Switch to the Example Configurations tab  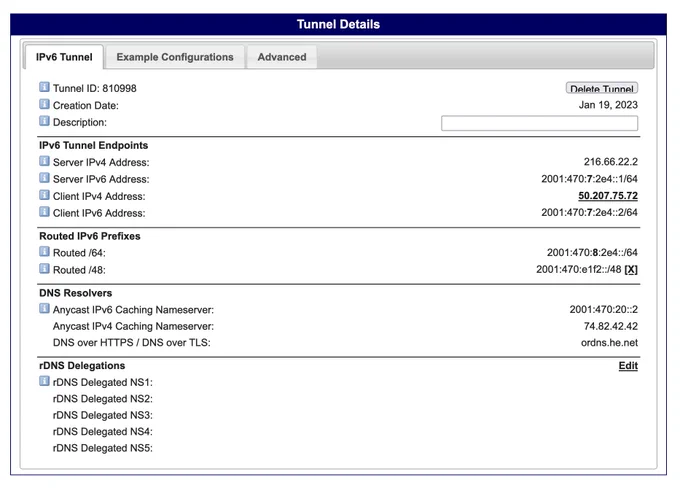pos(175,57)
